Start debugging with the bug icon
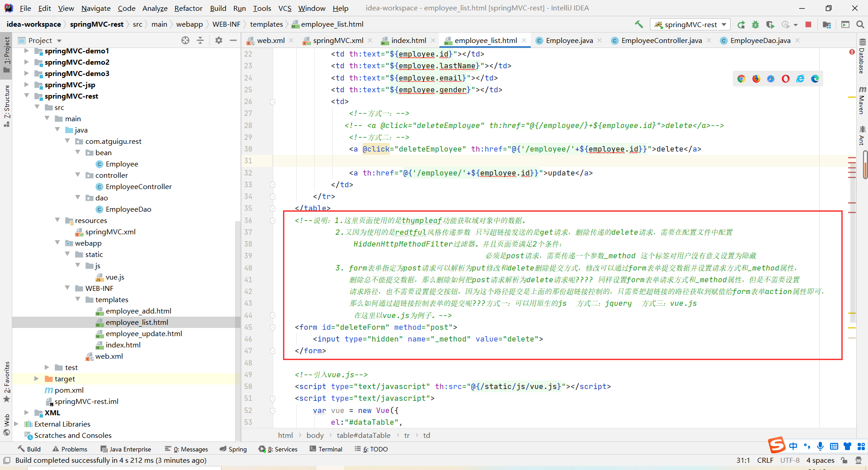This screenshot has width=868, height=470. tap(755, 24)
